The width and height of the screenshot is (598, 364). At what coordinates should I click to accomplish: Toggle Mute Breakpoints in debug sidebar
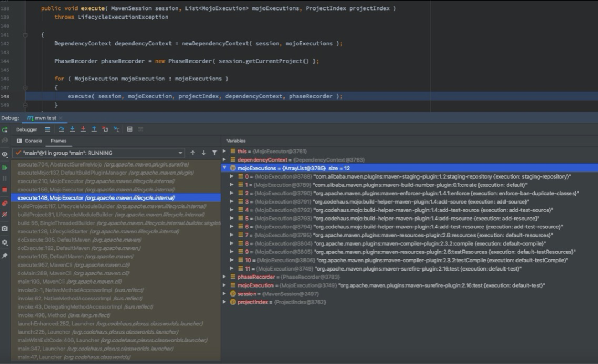[x=5, y=214]
